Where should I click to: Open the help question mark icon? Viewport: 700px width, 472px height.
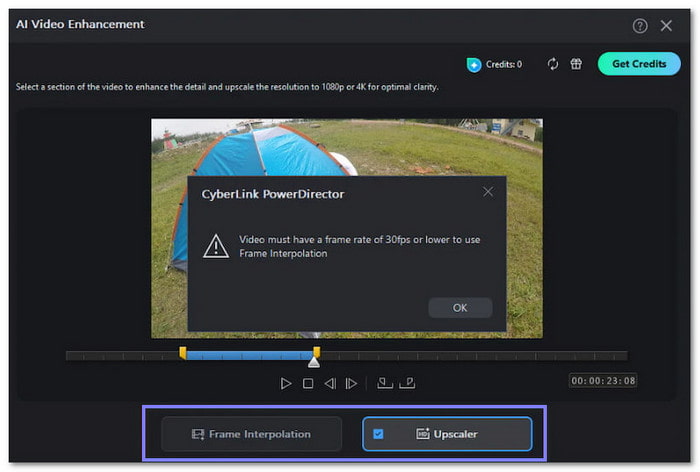[x=639, y=26]
